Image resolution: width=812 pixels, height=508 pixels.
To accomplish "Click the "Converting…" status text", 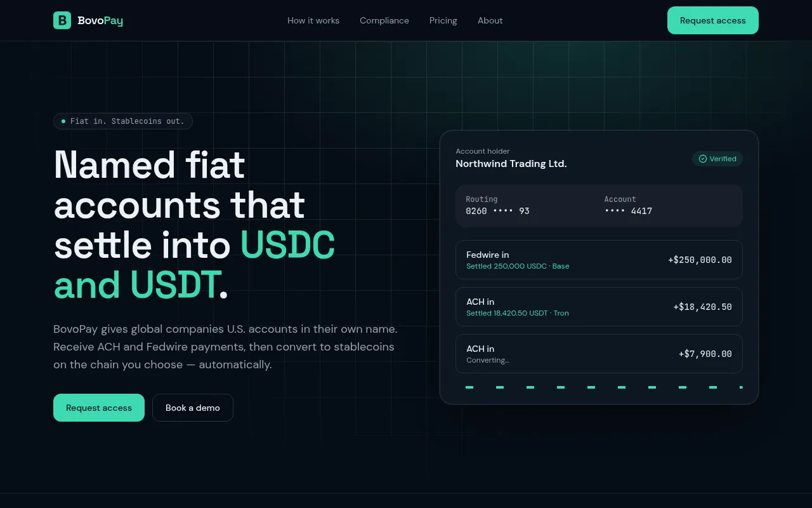I will [488, 360].
